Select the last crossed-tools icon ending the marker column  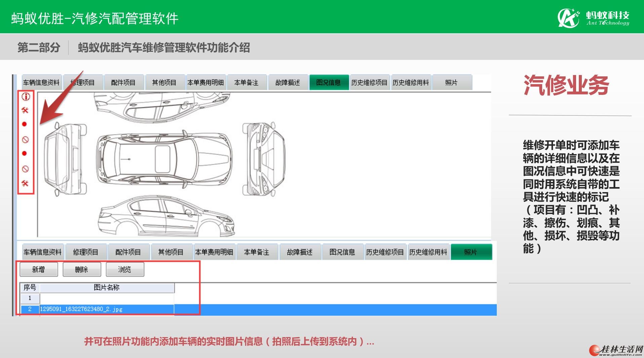25,183
